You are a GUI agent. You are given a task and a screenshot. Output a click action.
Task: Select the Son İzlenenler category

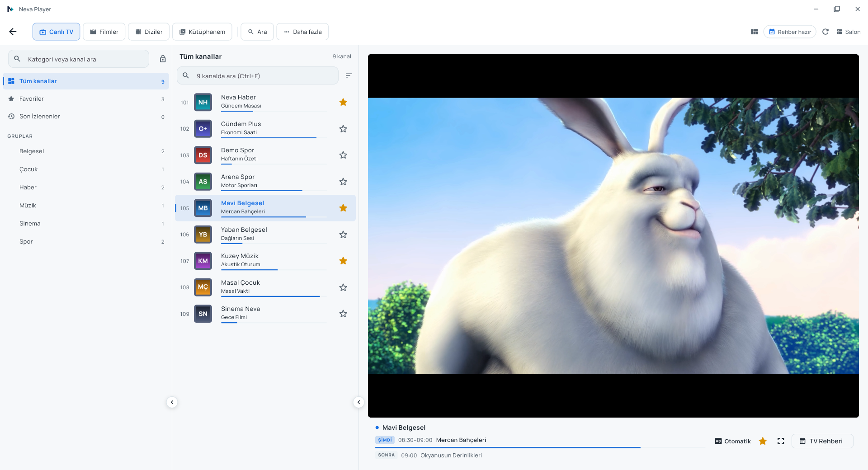click(86, 116)
